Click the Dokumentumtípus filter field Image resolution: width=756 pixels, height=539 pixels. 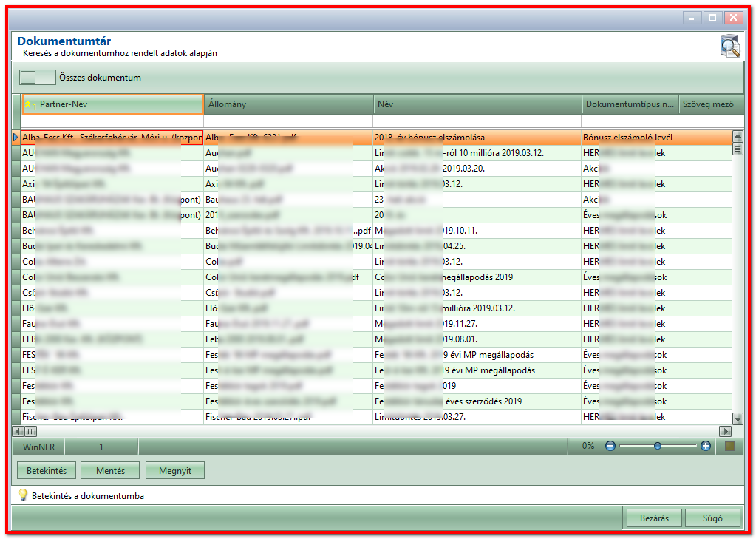[630, 121]
